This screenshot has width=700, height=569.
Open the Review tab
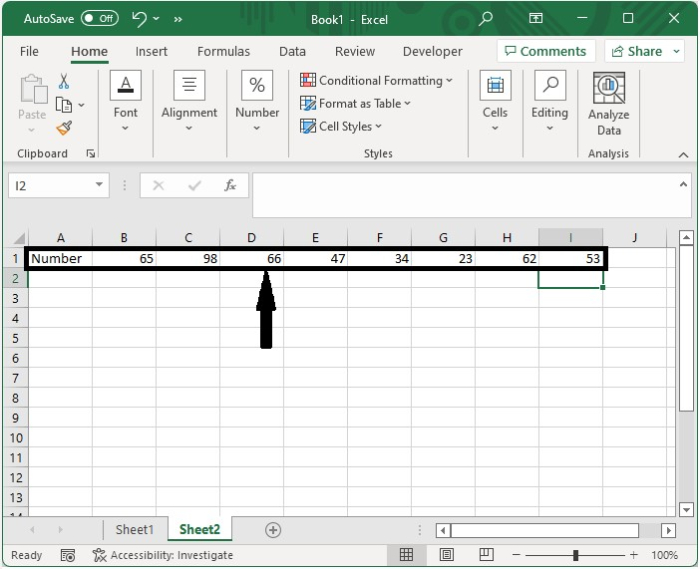click(x=355, y=51)
